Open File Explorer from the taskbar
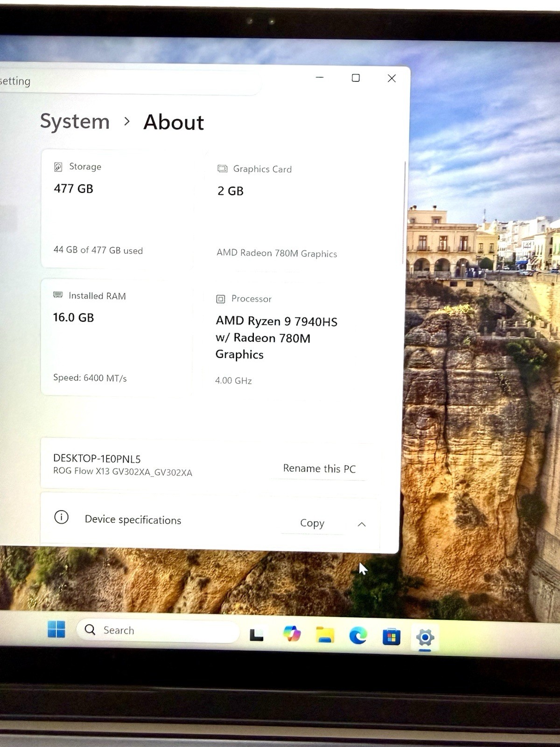 point(325,635)
